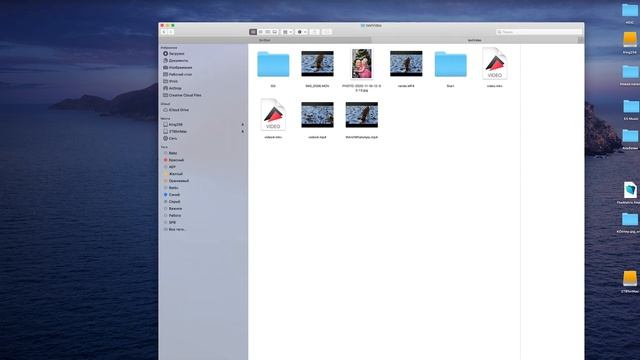
Task: Select the video4.mkv file icon
Action: point(273,115)
